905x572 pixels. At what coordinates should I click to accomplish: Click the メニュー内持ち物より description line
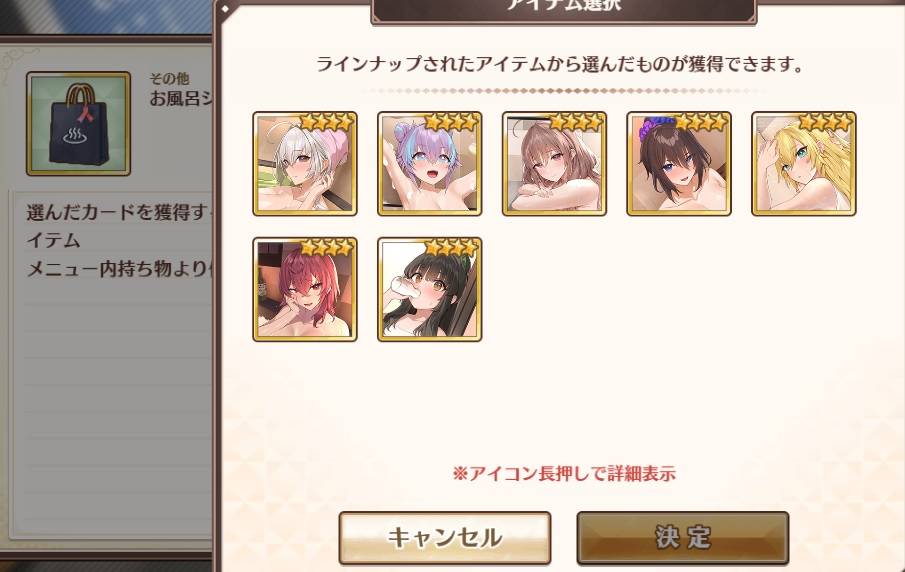pyautogui.click(x=119, y=269)
